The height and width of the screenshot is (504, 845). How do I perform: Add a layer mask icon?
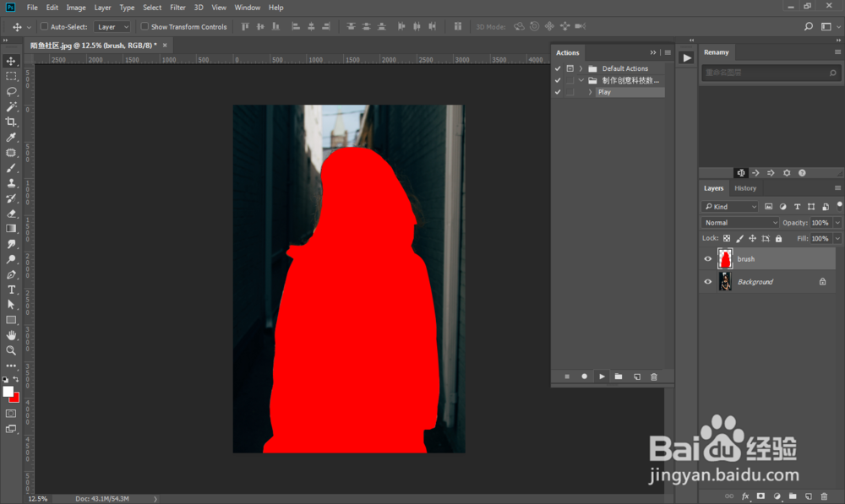tap(760, 496)
